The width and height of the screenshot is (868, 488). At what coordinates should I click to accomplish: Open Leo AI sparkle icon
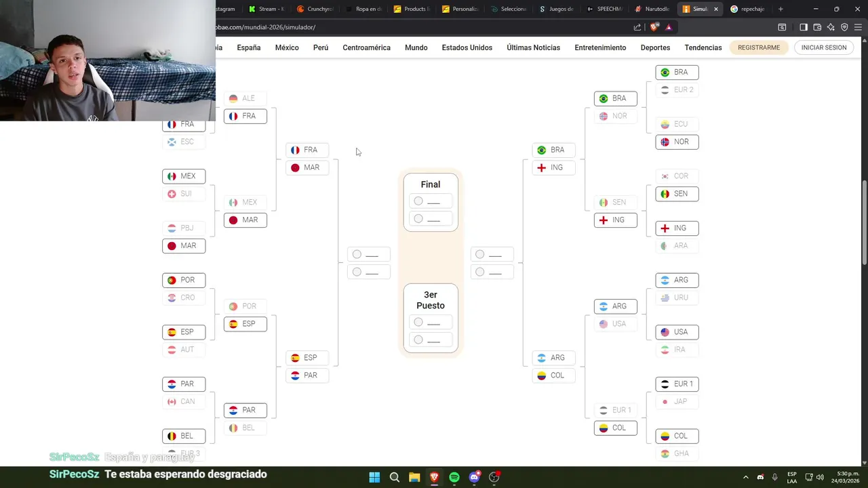831,27
